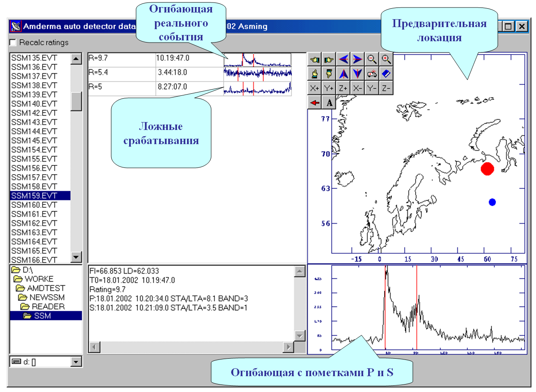Click file list scroll up arrow

(x=76, y=59)
